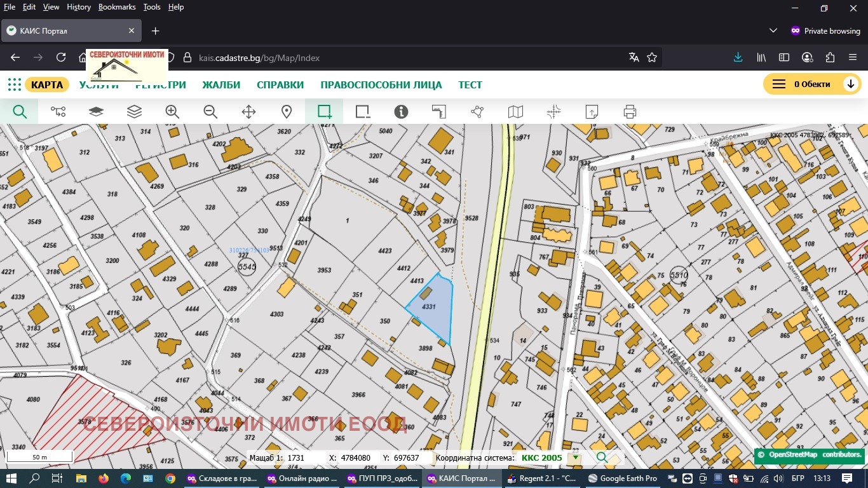Screen dimensions: 868x488
Task: Click the print map icon
Action: (630, 112)
